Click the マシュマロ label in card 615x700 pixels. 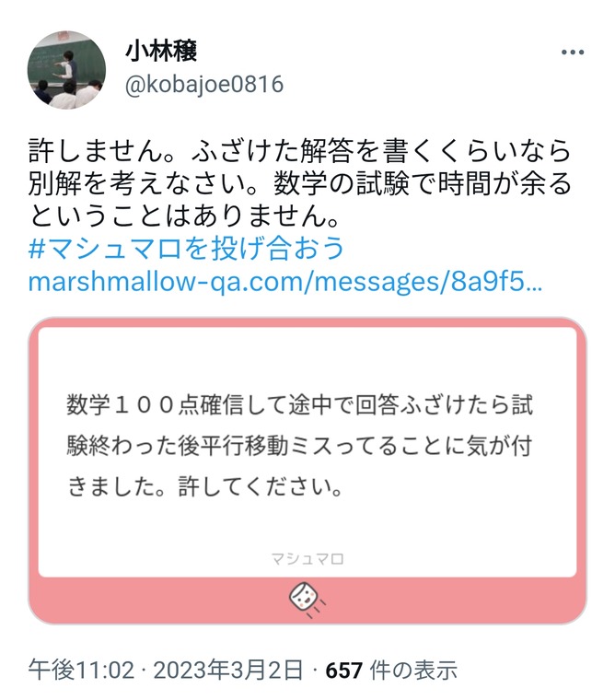click(x=307, y=559)
